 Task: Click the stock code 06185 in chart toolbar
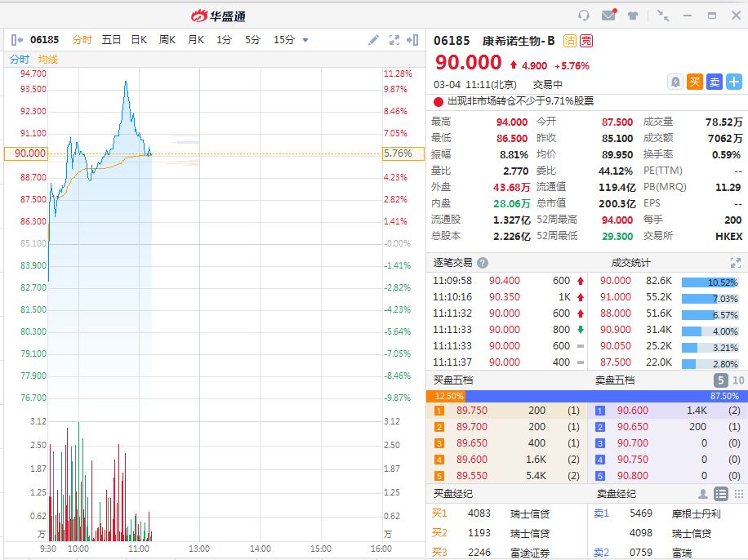pyautogui.click(x=44, y=39)
